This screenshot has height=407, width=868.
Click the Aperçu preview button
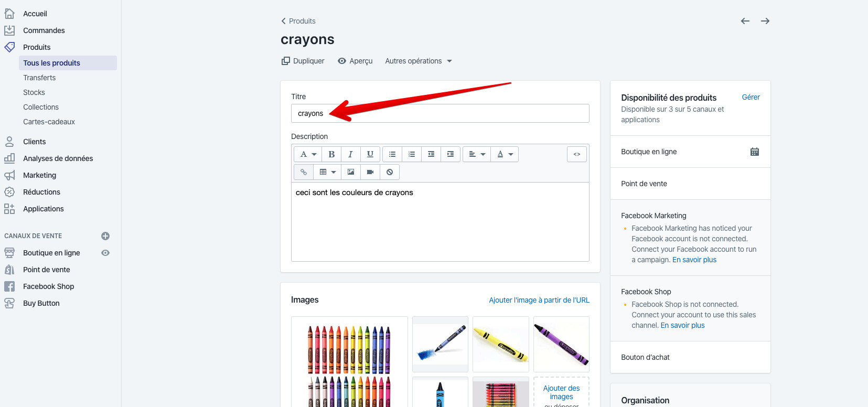[x=355, y=61]
